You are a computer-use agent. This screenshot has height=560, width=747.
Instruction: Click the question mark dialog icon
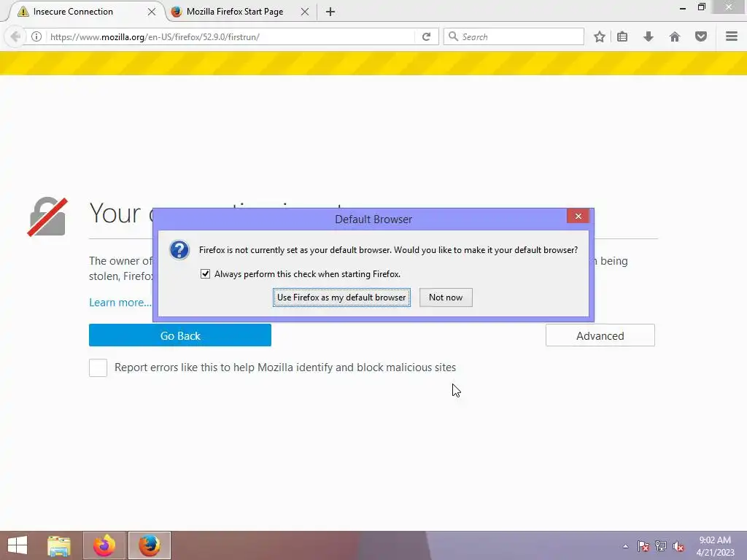[x=179, y=250]
